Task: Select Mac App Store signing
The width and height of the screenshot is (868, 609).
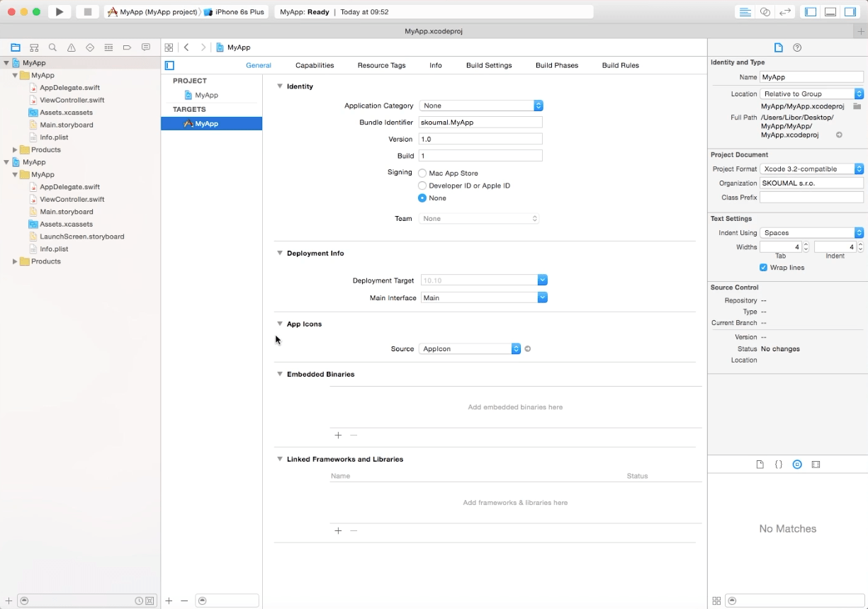Action: [422, 173]
